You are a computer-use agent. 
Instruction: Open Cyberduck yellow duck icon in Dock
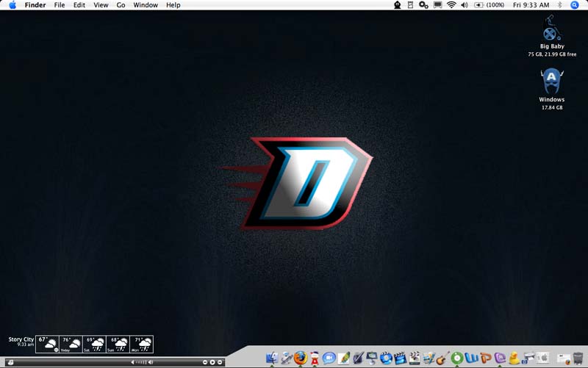(514, 358)
